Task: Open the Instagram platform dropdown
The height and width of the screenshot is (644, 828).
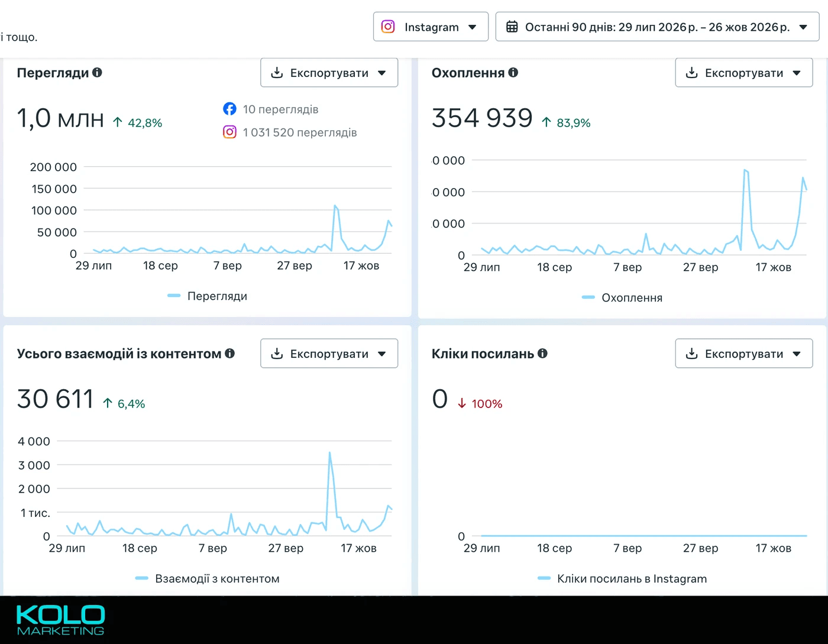Action: [x=431, y=27]
